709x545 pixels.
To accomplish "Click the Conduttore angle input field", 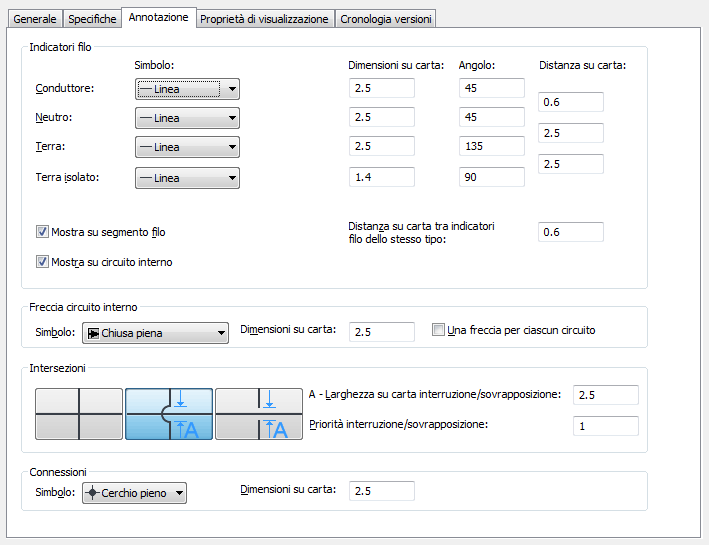I will coord(491,88).
